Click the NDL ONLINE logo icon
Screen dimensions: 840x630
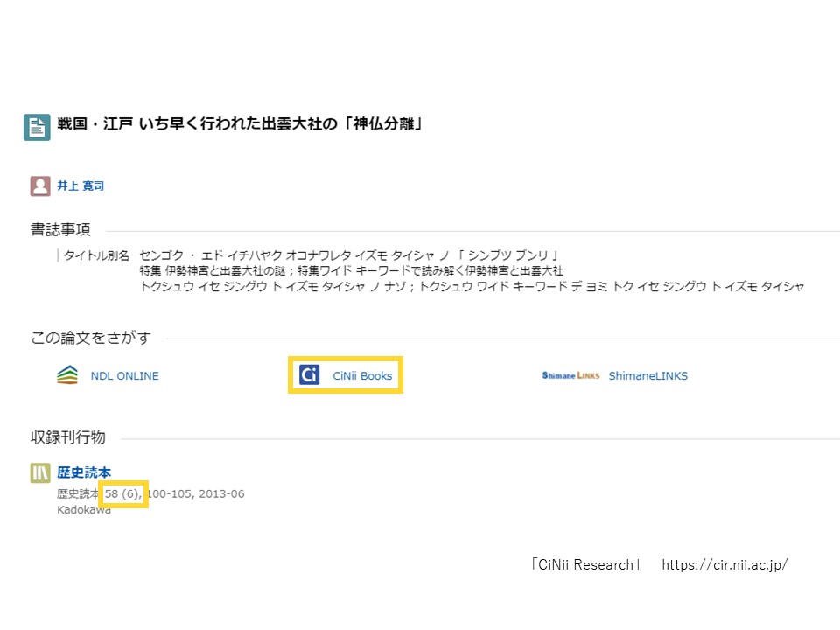(67, 375)
